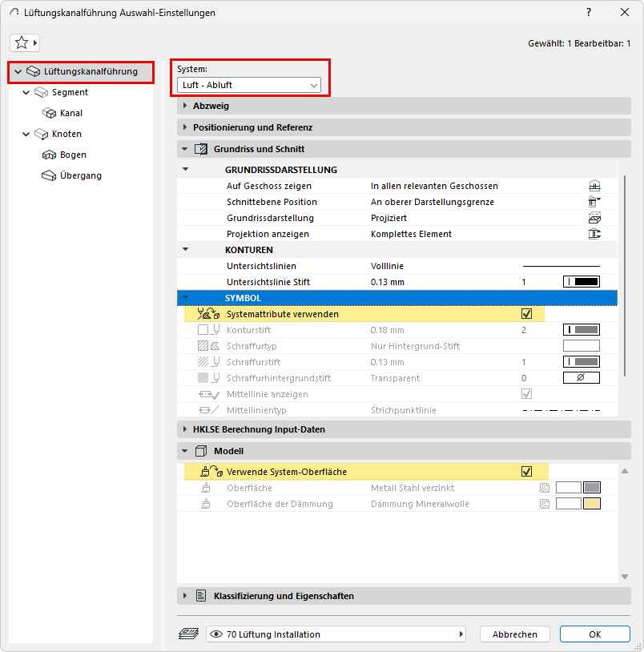Select Bogen in the tree
The image size is (644, 652).
click(x=73, y=155)
